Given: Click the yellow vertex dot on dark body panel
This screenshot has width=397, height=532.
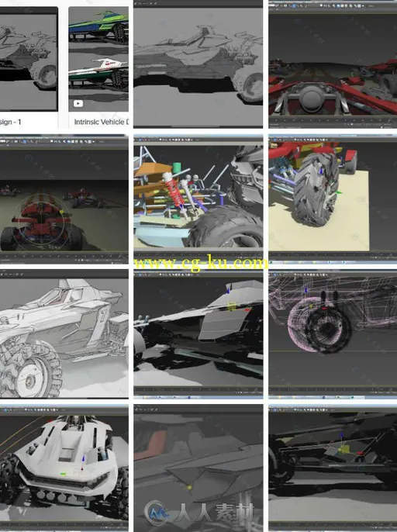Looking at the screenshot, I should [x=189, y=488].
